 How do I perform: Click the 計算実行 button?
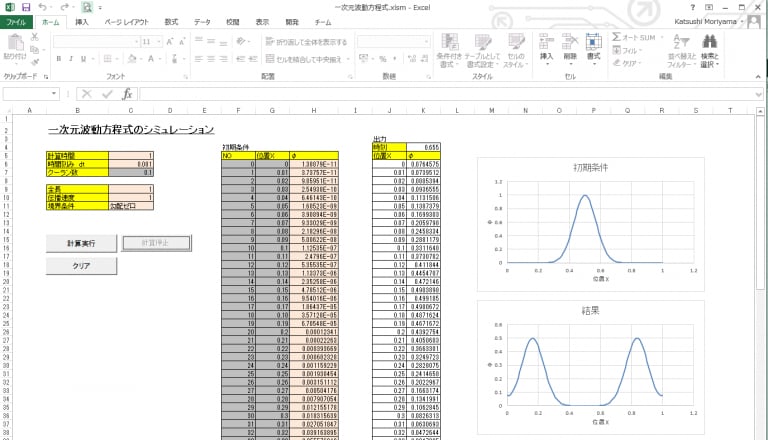click(x=81, y=243)
